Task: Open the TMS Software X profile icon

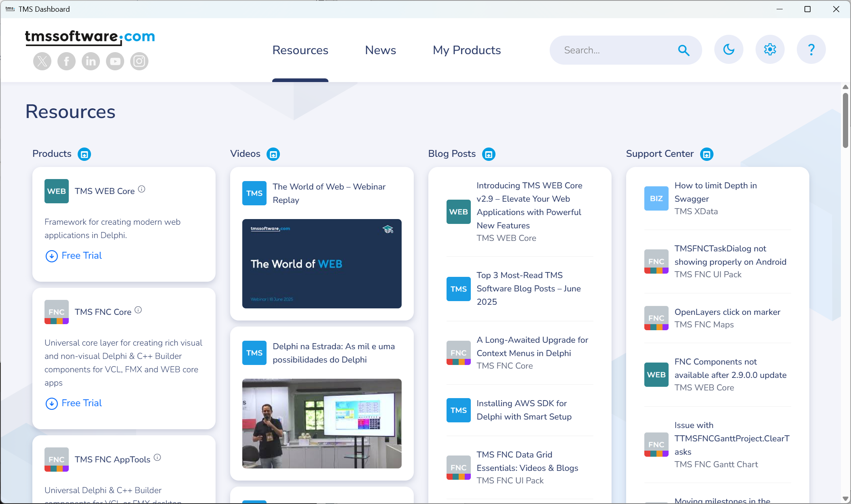Action: pos(42,61)
